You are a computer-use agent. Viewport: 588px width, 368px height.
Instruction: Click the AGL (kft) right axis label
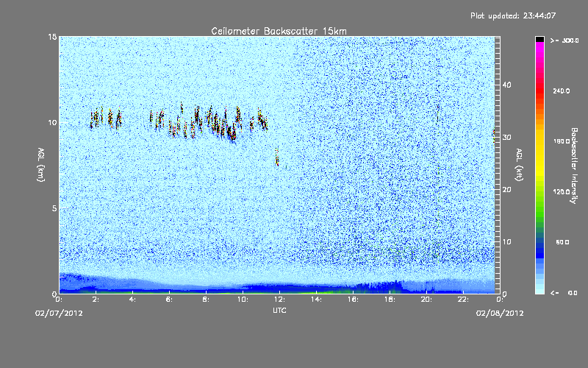click(x=520, y=164)
